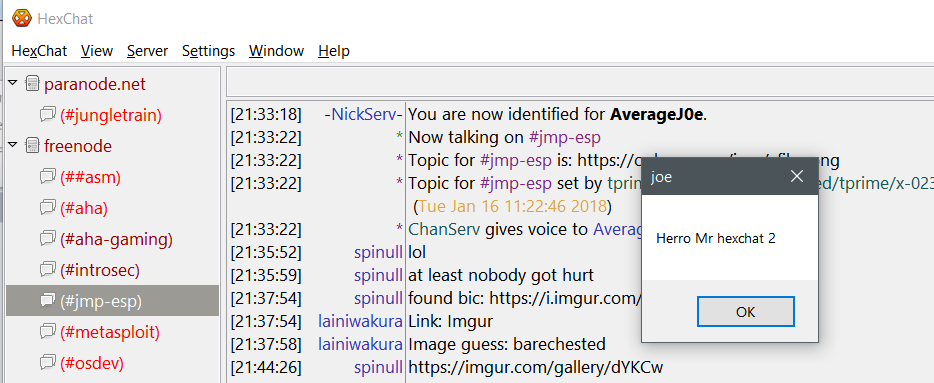The width and height of the screenshot is (934, 383).
Task: Open the View menu
Action: click(97, 51)
